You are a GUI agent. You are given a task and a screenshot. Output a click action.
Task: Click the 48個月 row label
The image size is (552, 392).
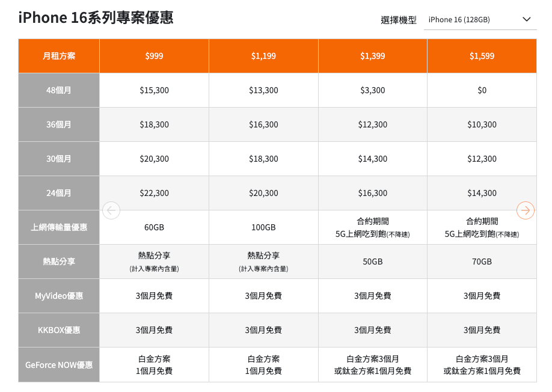59,90
